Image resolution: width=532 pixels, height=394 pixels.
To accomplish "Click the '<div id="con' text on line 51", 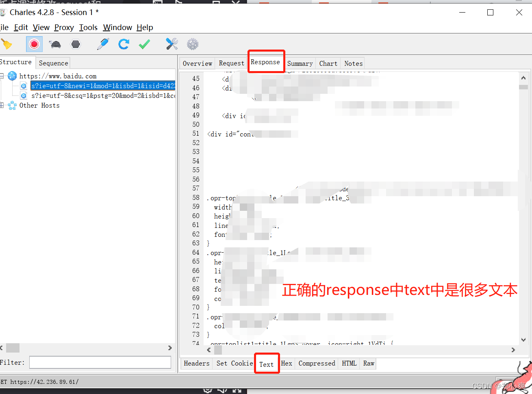I will pos(230,134).
